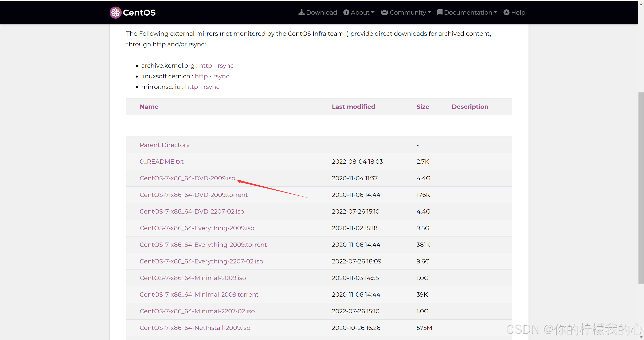Open linuxsoft.cern.ch http mirror link
The image size is (644, 340).
click(x=201, y=76)
